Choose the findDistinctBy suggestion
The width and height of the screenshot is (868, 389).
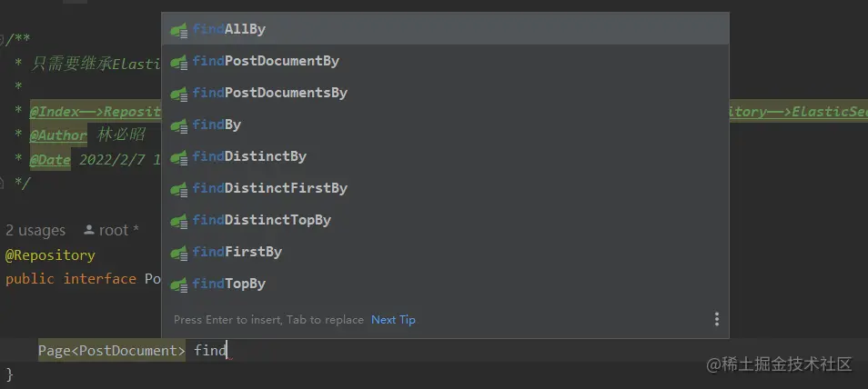pos(445,156)
